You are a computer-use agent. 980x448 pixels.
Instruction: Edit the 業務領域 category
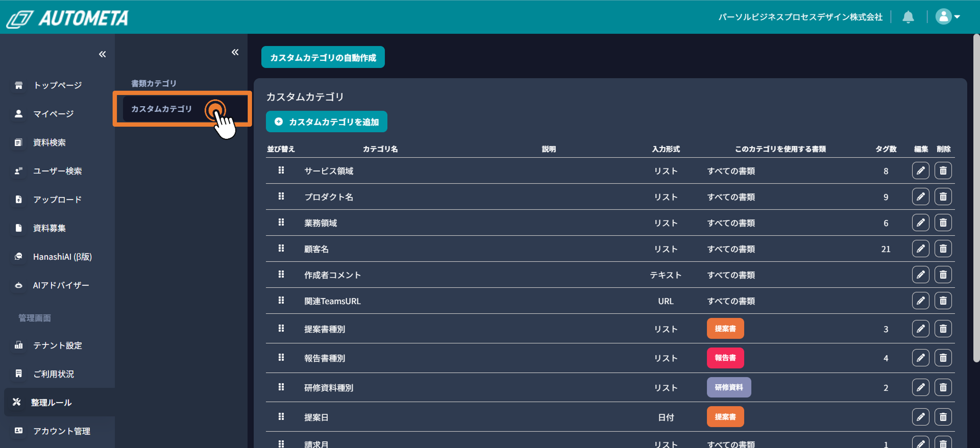tap(920, 223)
